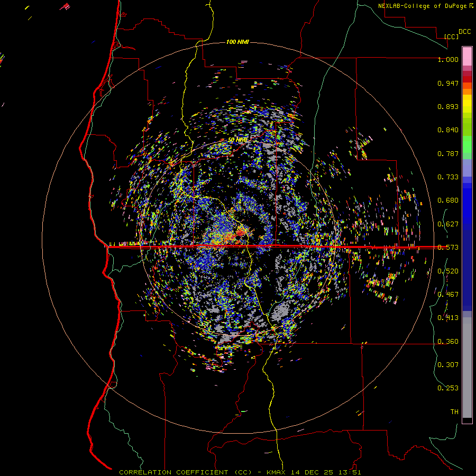Image resolution: width=476 pixels, height=476 pixels.
Task: Pick the yellow segment of the color bar
Action: point(467,104)
